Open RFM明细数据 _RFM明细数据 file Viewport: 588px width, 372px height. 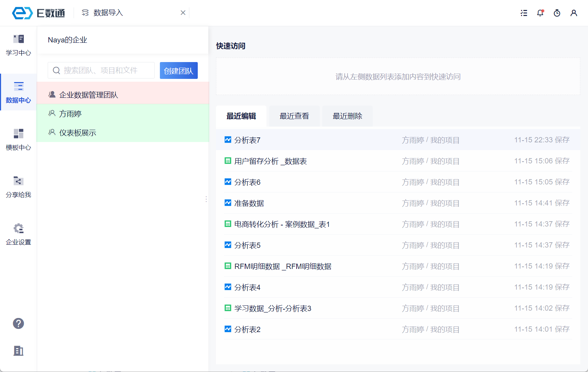click(x=283, y=266)
